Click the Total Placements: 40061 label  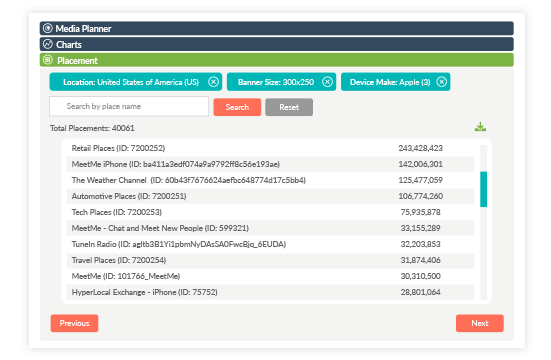point(92,128)
